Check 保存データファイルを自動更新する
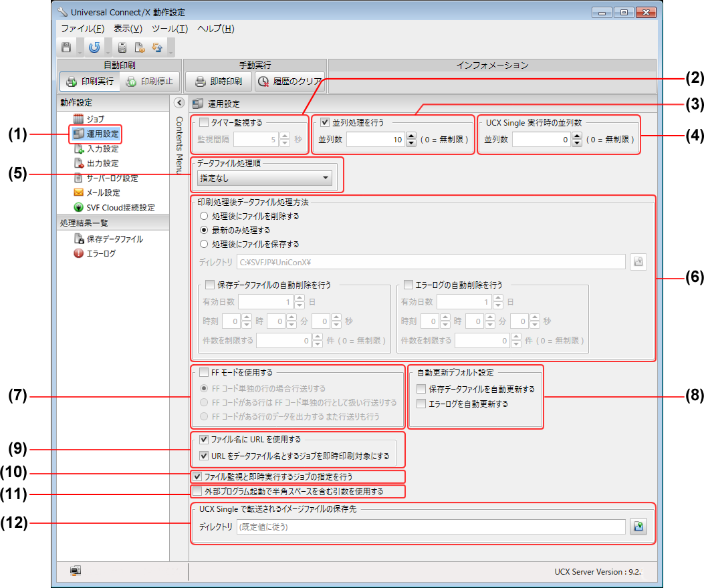Screen dimensions: 704x588 click(x=421, y=389)
